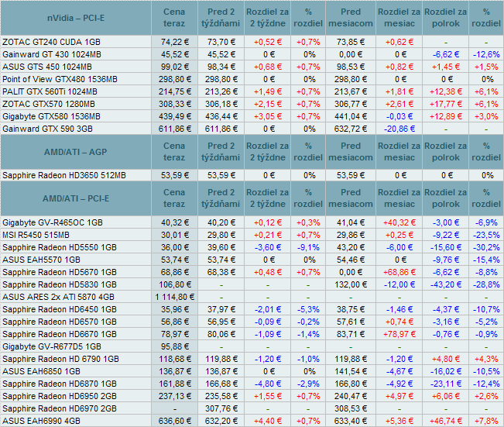Click 53,59 € under Cena teraz for HD3650

point(174,175)
